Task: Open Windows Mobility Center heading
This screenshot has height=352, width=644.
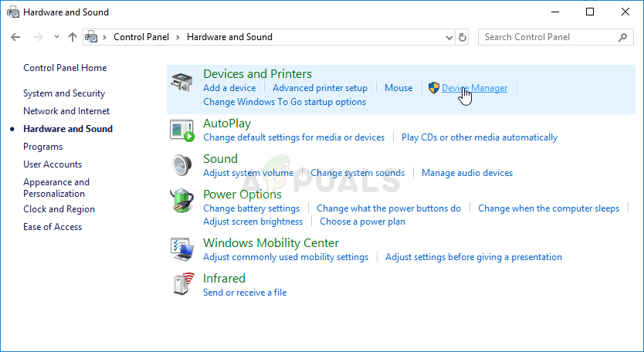Action: [x=271, y=242]
